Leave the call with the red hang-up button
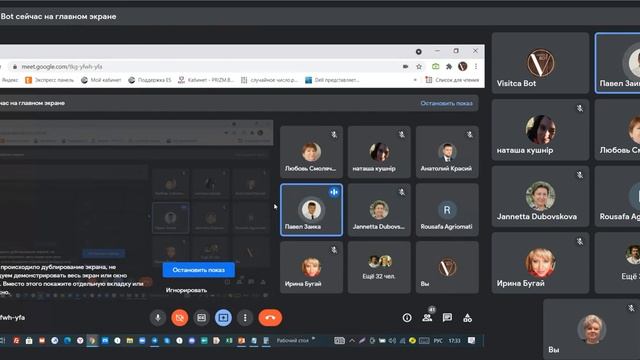The image size is (640, 360). click(x=270, y=318)
